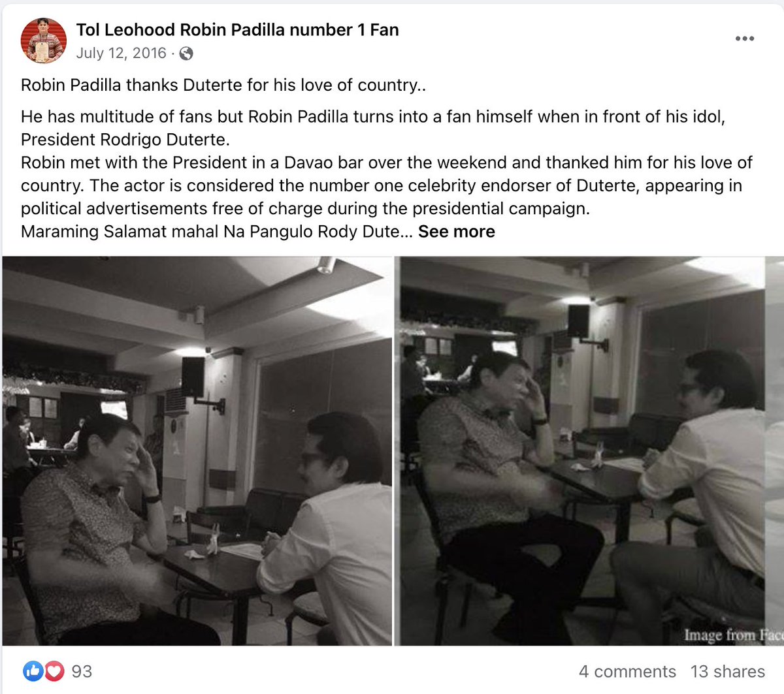Click the globe public privacy icon
Screen dimensions: 784x694
click(186, 54)
